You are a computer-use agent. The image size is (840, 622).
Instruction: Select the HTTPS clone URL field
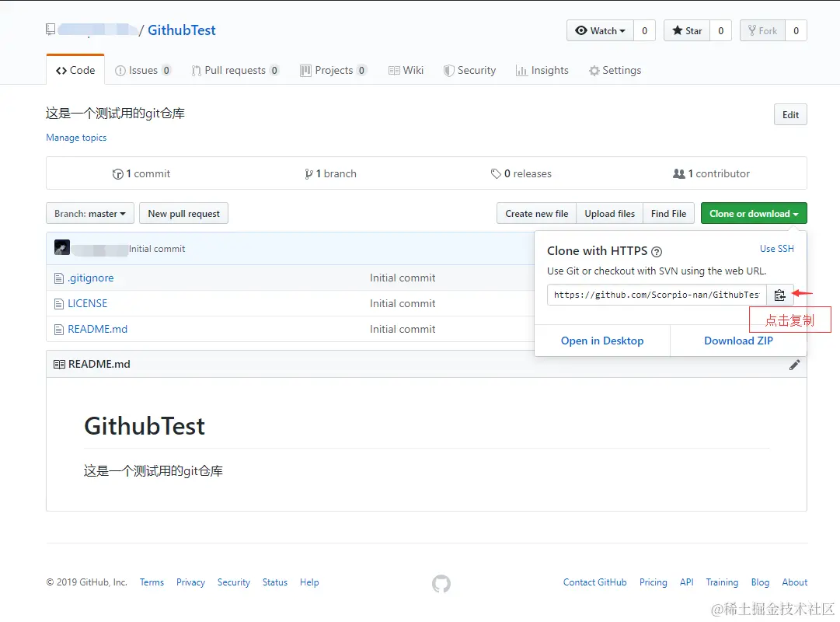(x=657, y=295)
